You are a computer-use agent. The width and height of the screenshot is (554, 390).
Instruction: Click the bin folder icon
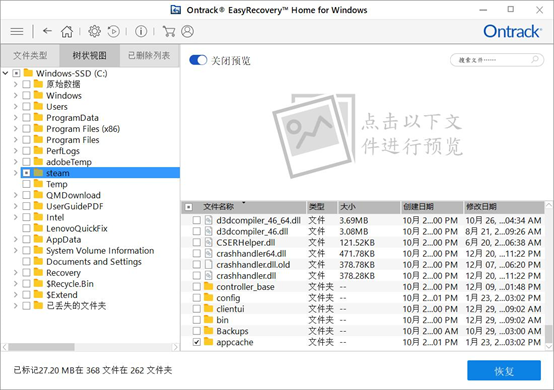(x=208, y=319)
